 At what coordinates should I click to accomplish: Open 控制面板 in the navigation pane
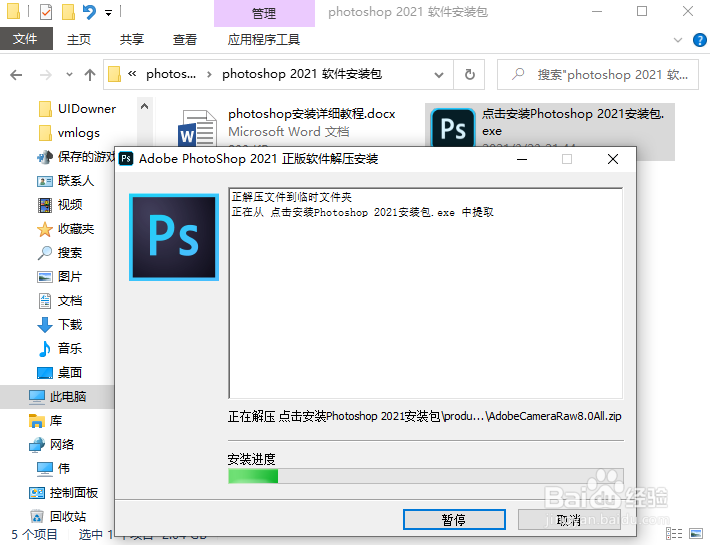click(x=63, y=492)
